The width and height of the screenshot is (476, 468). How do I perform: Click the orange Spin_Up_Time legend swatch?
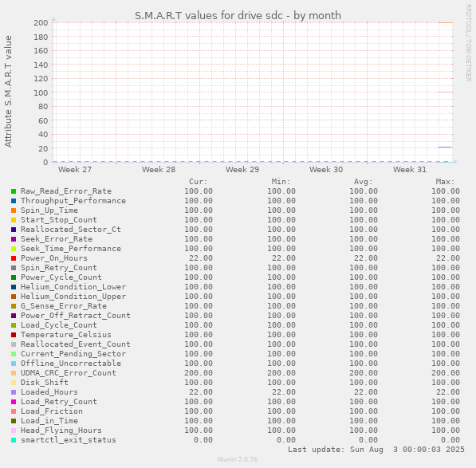(x=14, y=210)
